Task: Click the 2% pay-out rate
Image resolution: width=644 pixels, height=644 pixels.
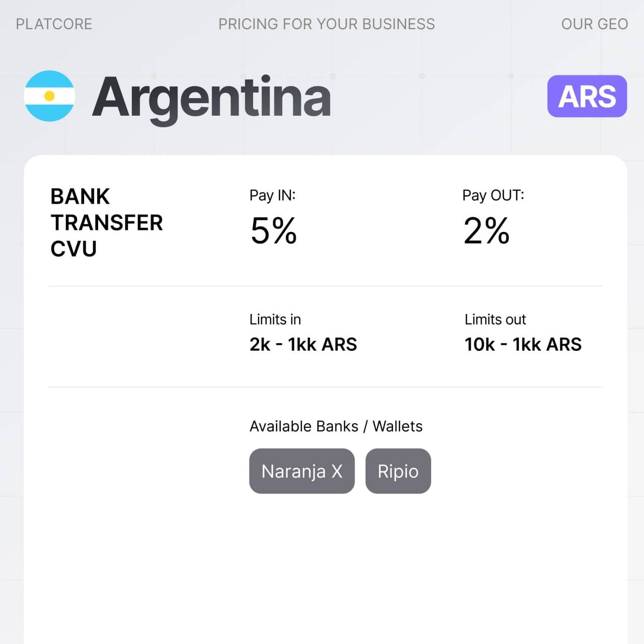Action: [486, 231]
